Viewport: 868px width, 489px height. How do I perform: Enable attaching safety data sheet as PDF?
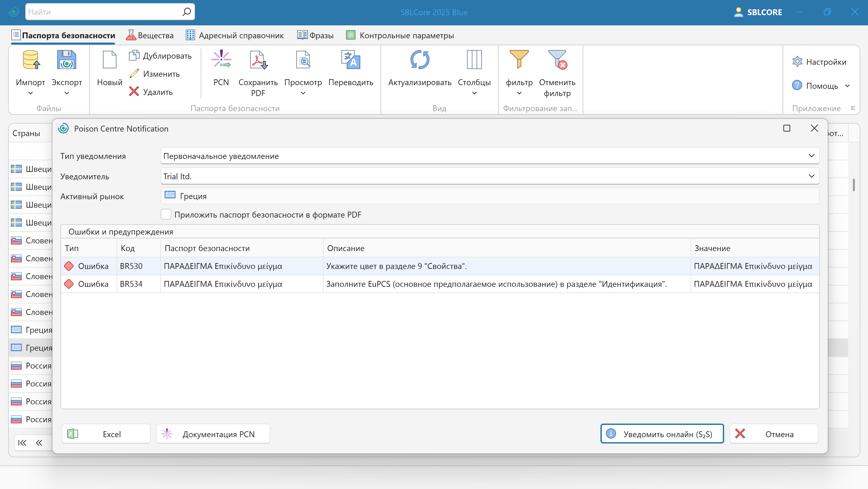[166, 214]
